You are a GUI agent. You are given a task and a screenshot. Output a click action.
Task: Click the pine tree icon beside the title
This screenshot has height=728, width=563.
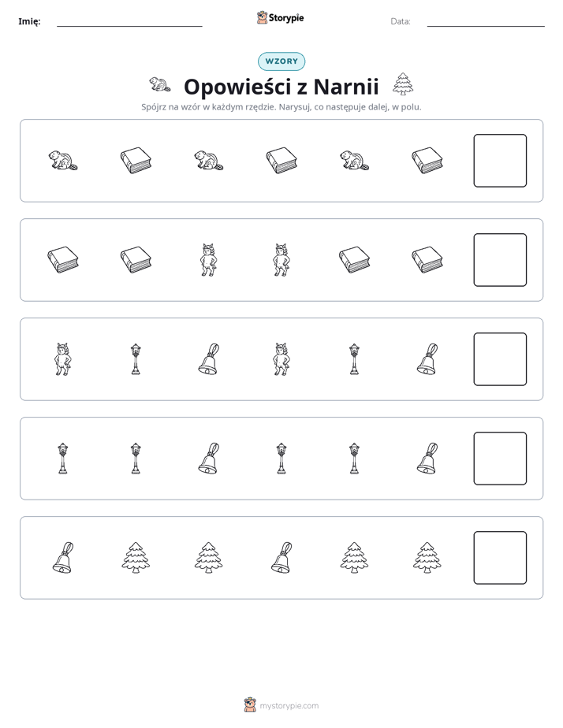(403, 84)
